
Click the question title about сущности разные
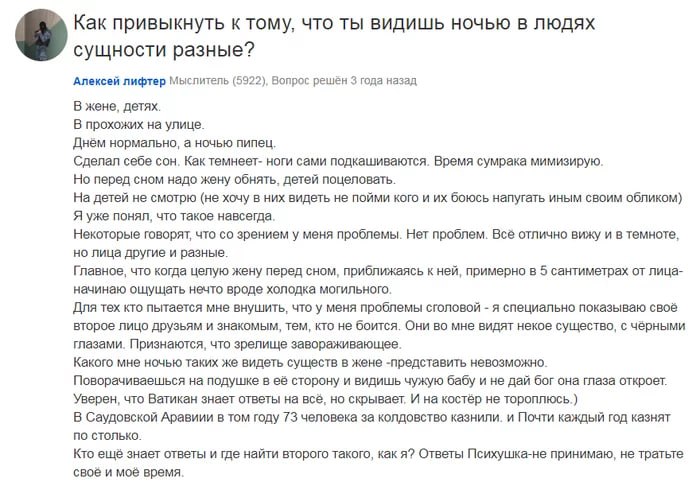click(334, 36)
